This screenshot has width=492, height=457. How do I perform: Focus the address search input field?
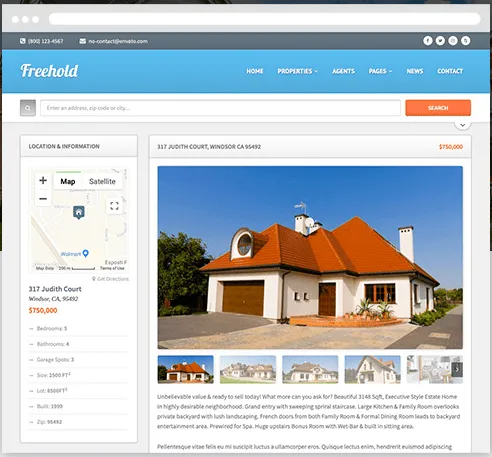coord(220,108)
